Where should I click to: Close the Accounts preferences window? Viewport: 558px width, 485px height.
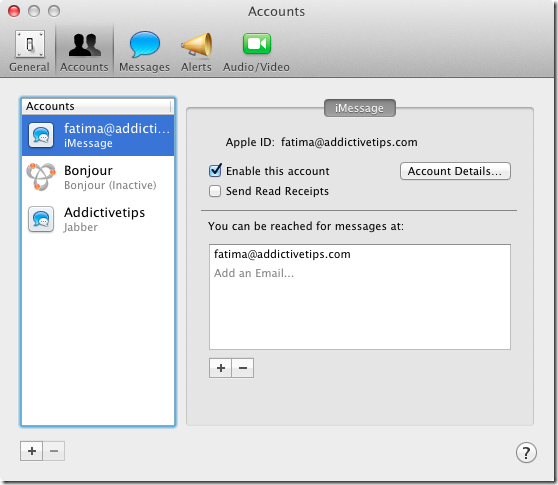coord(14,11)
